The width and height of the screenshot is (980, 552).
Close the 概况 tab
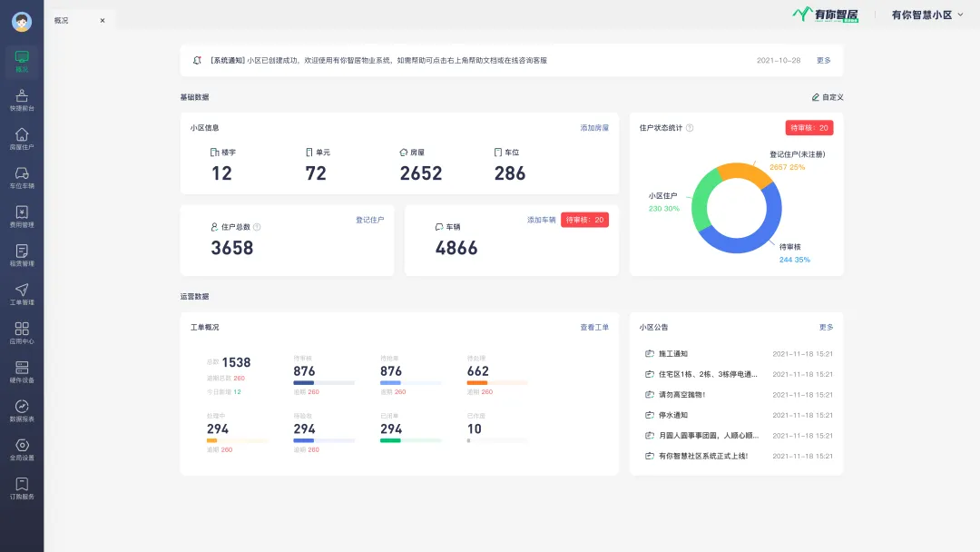[102, 20]
